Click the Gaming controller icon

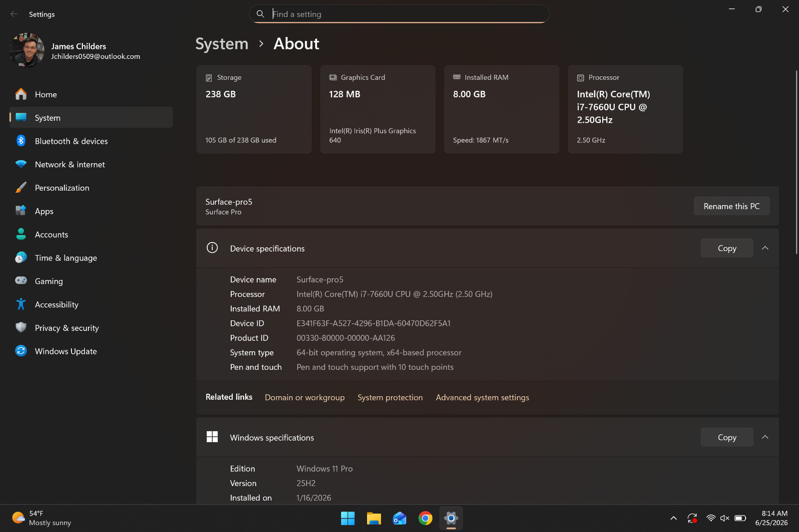coord(21,280)
